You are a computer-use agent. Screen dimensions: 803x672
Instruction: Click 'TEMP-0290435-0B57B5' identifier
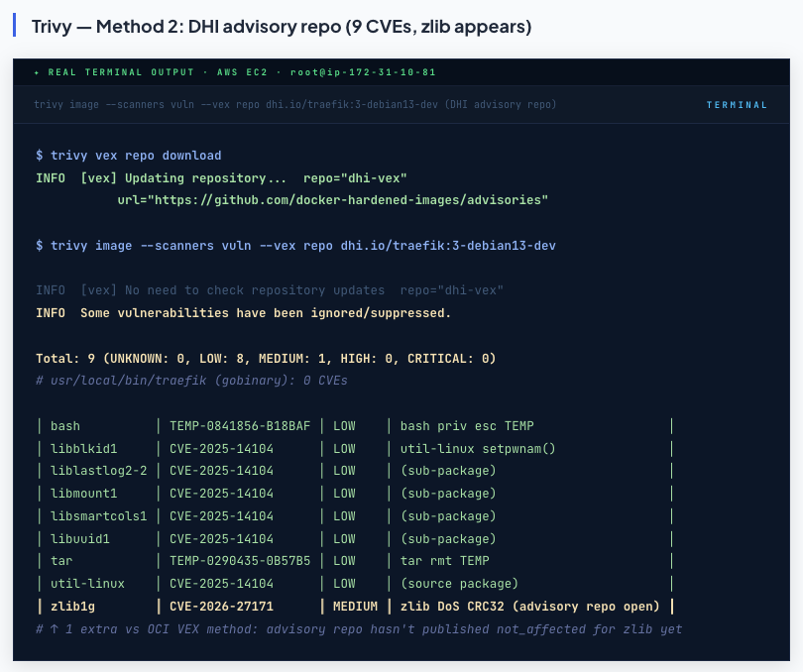pyautogui.click(x=240, y=561)
